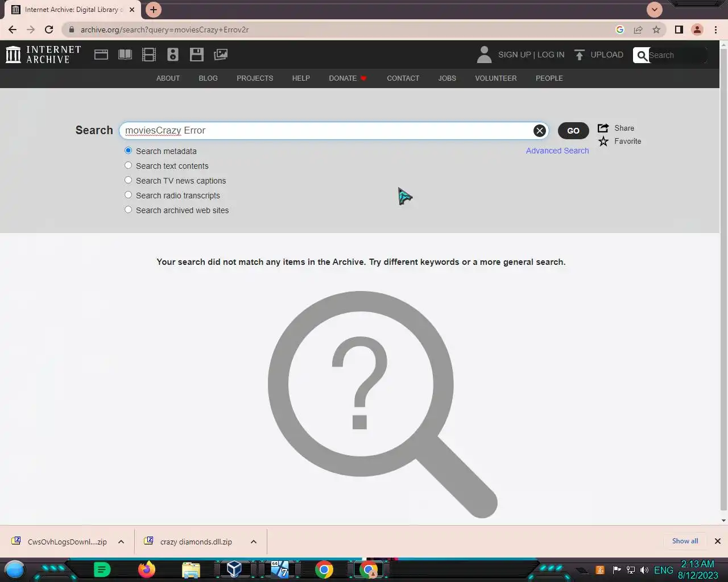Reload the page
The width and height of the screenshot is (728, 582).
(49, 30)
